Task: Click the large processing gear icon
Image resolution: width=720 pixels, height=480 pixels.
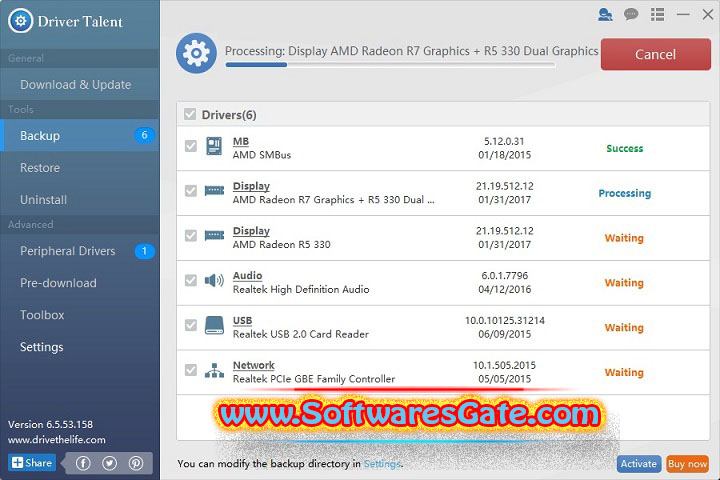Action: (196, 53)
